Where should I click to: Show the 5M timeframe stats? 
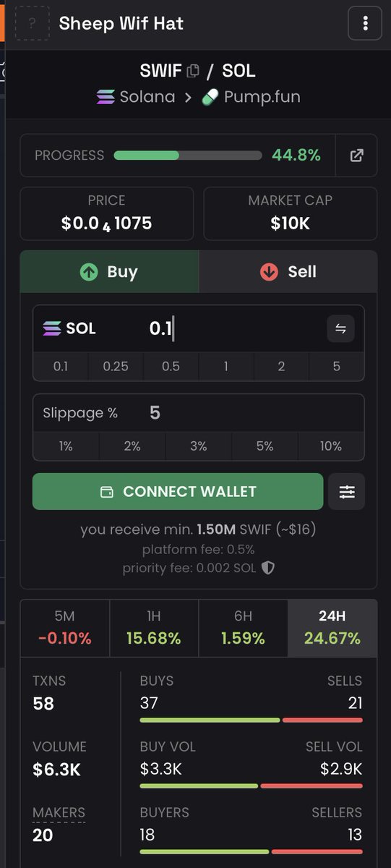pos(65,628)
